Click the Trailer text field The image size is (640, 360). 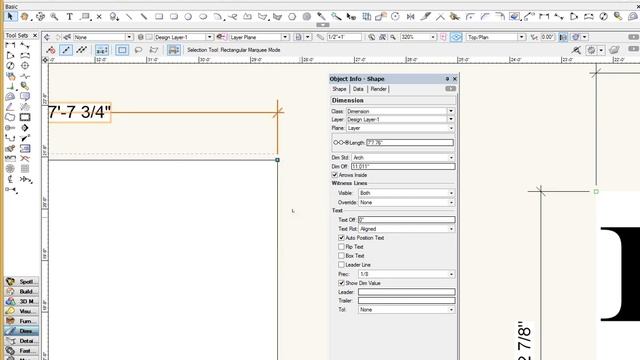tap(407, 300)
